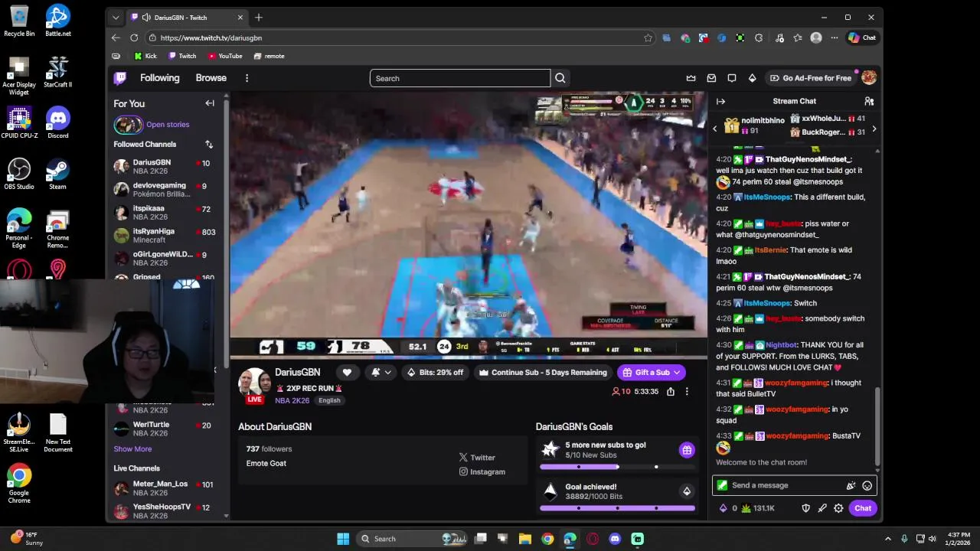
Task: Open Windows Start menu
Action: click(343, 539)
